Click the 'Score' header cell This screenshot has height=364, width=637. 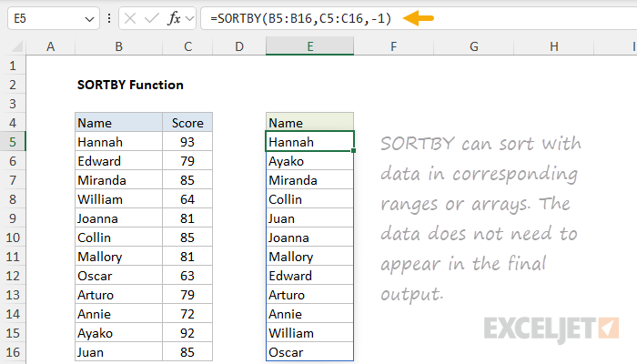coord(187,123)
